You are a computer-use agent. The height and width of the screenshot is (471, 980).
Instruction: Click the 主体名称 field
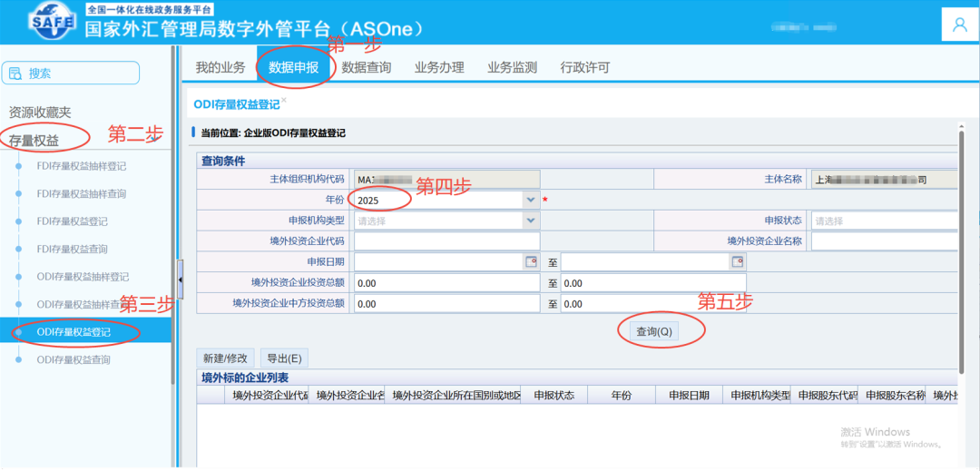pos(885,180)
